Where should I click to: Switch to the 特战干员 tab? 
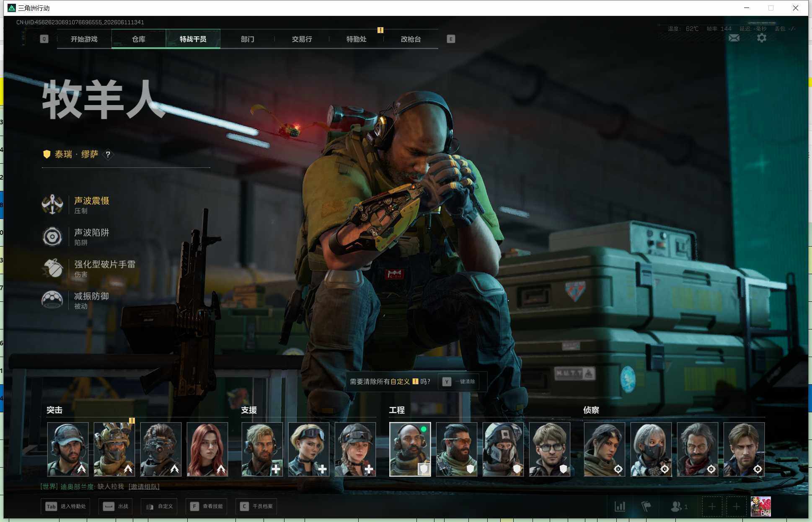(193, 39)
